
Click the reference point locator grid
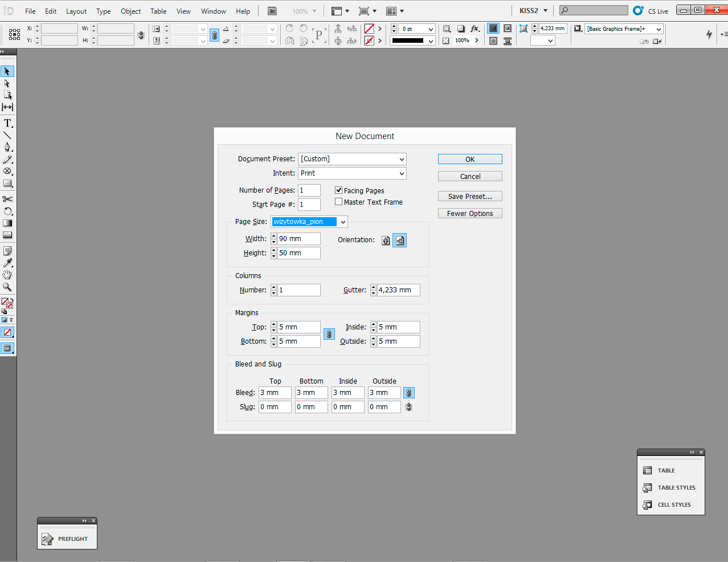point(15,34)
